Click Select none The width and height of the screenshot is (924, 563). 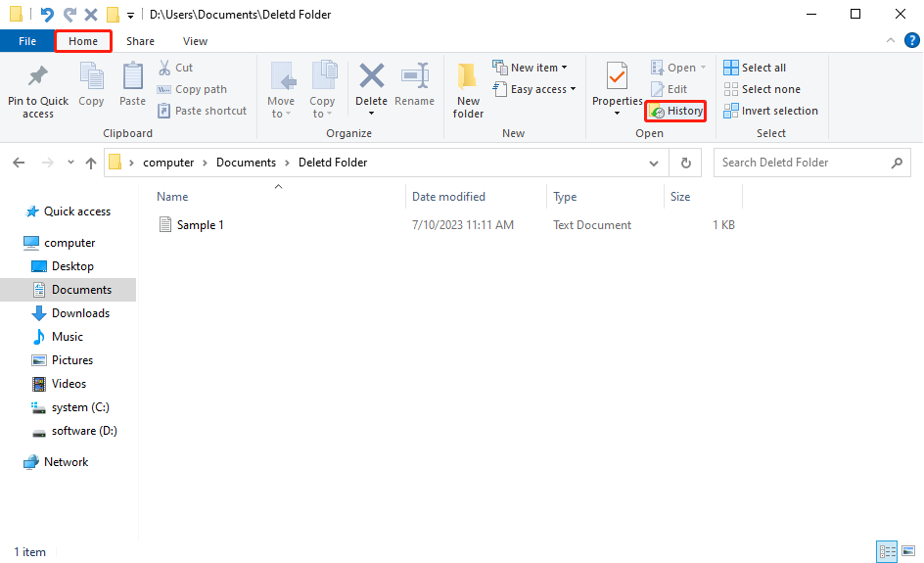tap(762, 89)
